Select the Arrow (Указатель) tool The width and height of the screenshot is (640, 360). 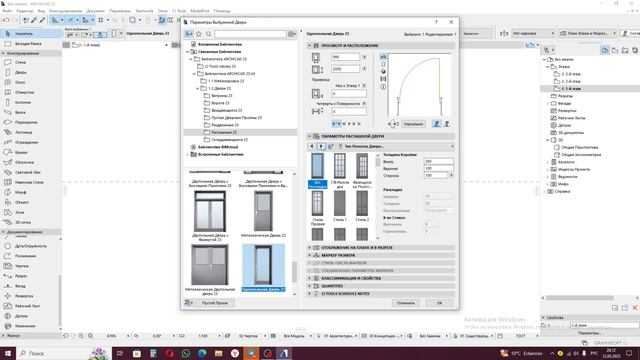tap(31, 33)
